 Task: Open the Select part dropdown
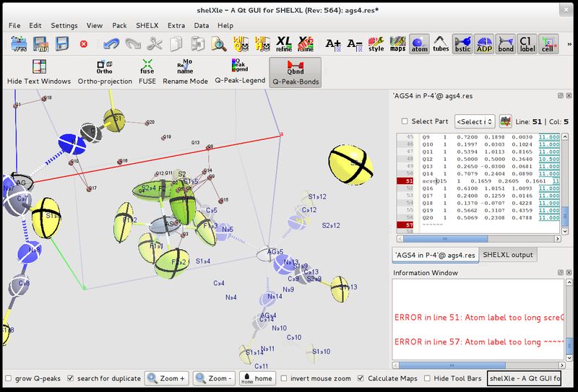coord(475,121)
